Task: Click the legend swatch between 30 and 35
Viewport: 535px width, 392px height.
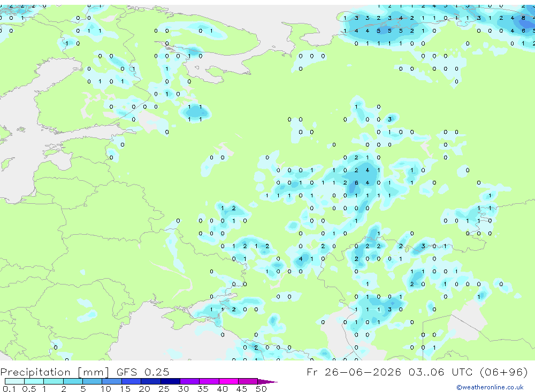Action: 190,381
